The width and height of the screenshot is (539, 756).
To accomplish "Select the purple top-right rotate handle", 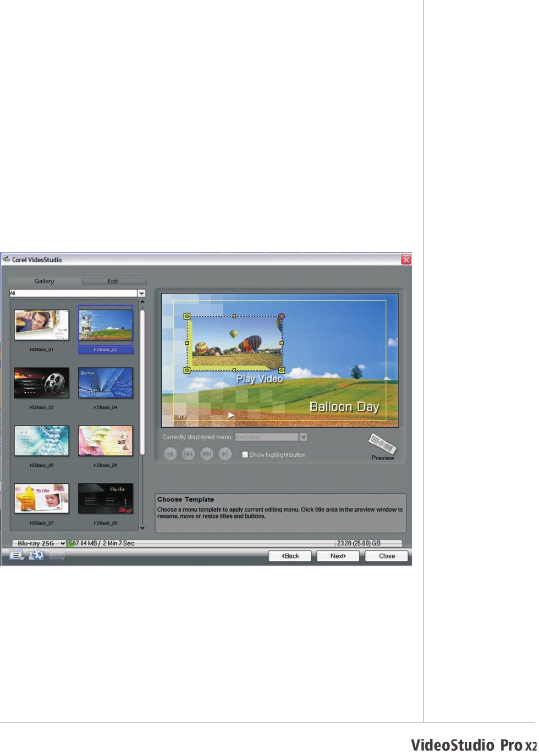I will (x=282, y=316).
